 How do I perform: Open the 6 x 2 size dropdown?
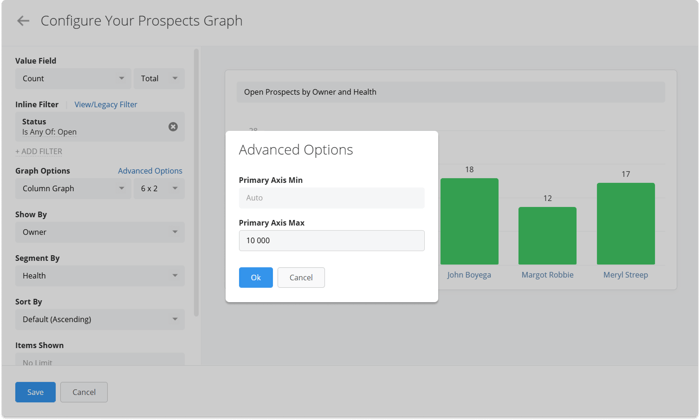click(159, 188)
